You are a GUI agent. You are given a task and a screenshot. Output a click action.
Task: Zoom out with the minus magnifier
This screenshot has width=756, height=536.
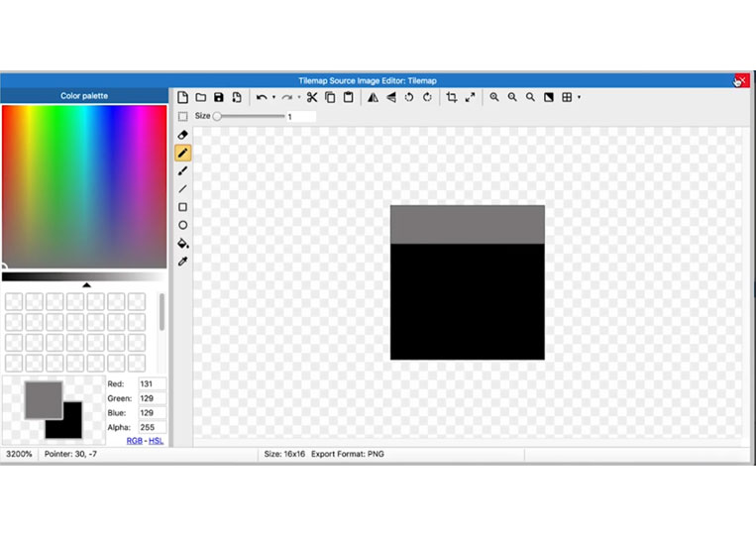512,97
